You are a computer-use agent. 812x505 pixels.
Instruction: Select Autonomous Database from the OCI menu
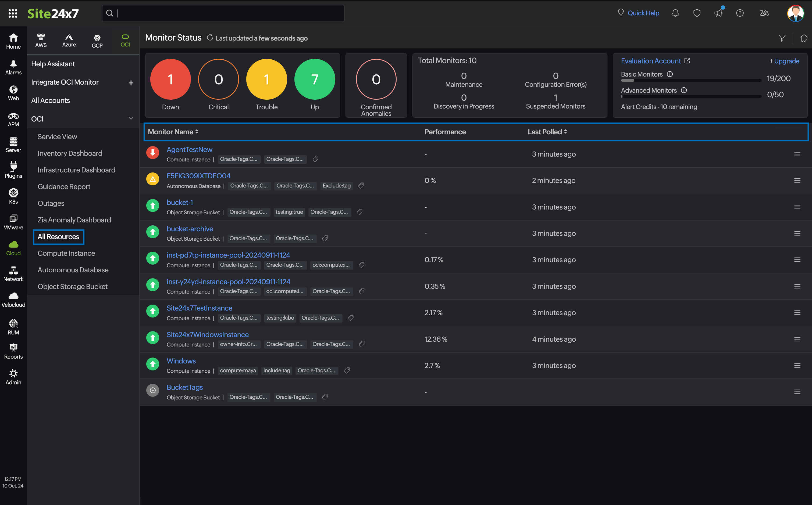73,269
